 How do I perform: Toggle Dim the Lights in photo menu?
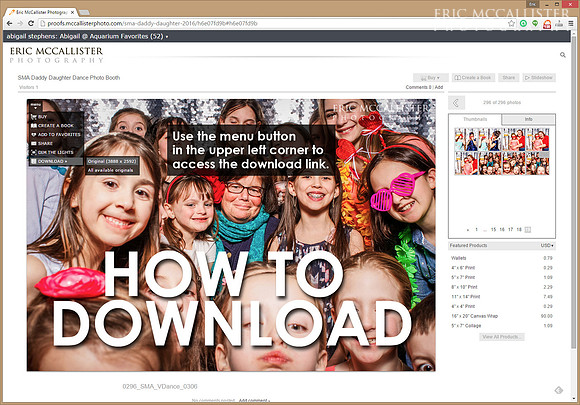pyautogui.click(x=55, y=152)
